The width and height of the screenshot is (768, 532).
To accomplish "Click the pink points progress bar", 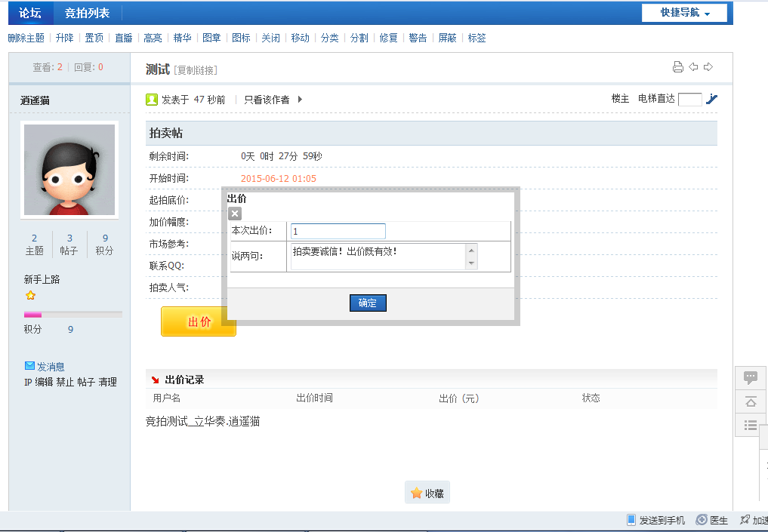I will coord(32,315).
